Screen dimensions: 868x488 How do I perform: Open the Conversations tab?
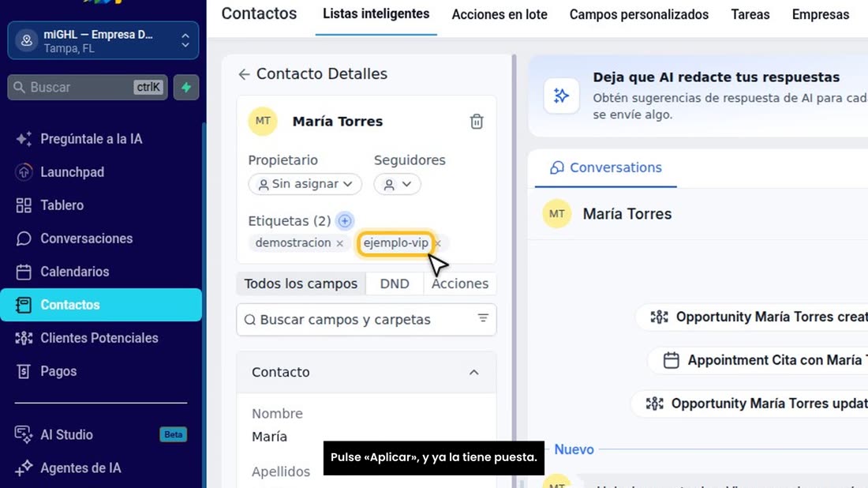(605, 168)
